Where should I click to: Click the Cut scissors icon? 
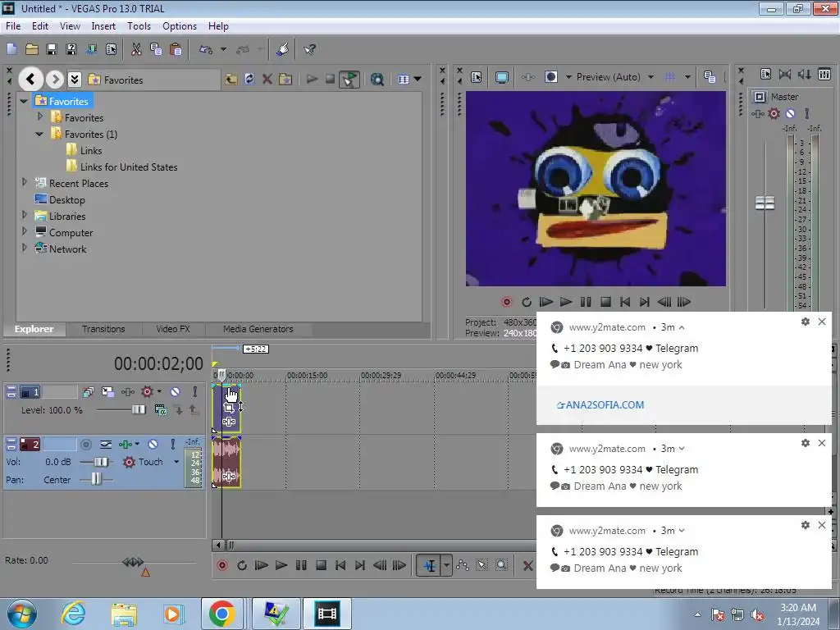coord(136,49)
